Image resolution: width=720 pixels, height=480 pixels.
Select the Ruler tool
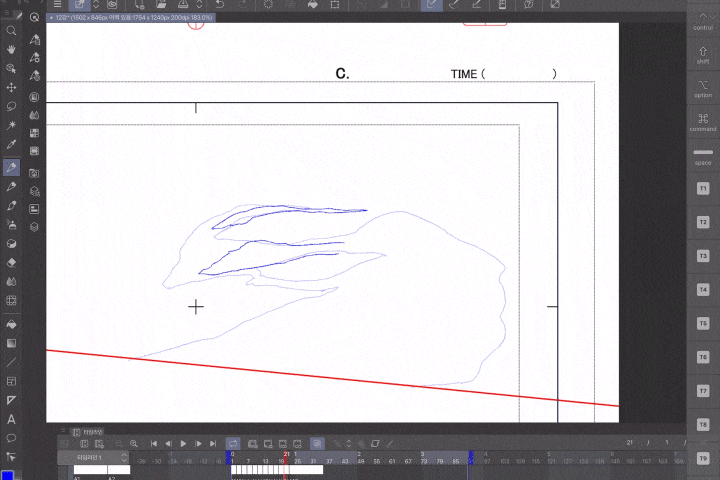(x=11, y=400)
